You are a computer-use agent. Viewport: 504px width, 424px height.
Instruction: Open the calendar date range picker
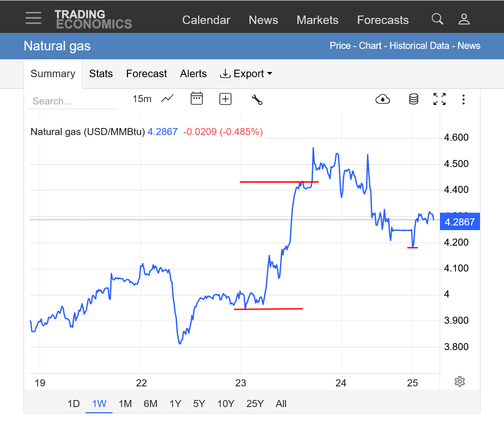pos(196,99)
